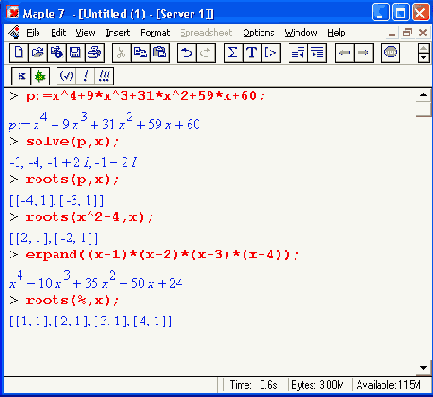Create a new worksheet with toolbar icon
Image resolution: width=433 pixels, height=397 pixels.
click(x=19, y=53)
